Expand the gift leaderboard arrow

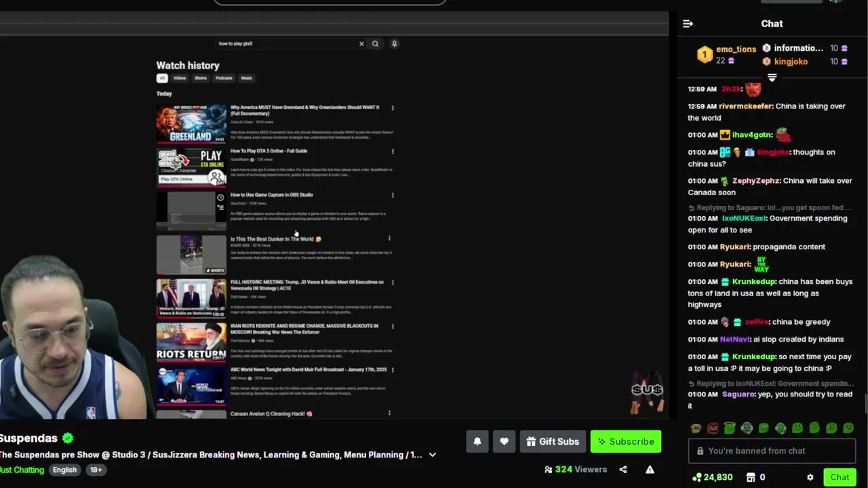[x=772, y=77]
